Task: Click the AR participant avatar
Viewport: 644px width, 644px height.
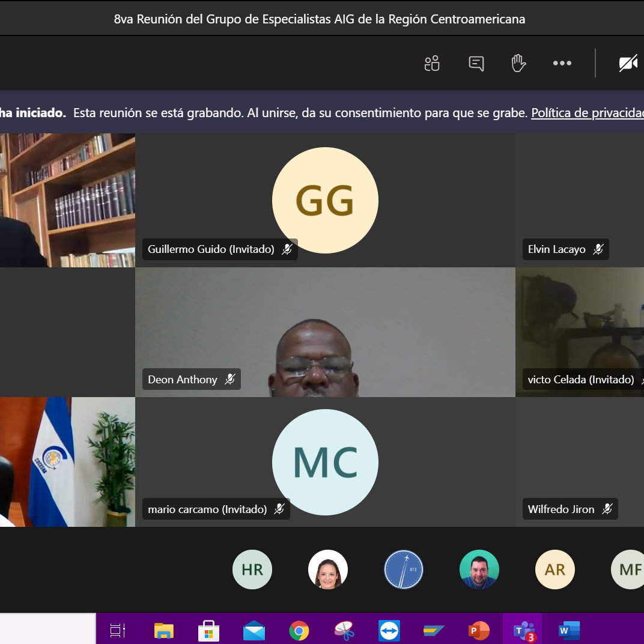Action: coord(554,570)
